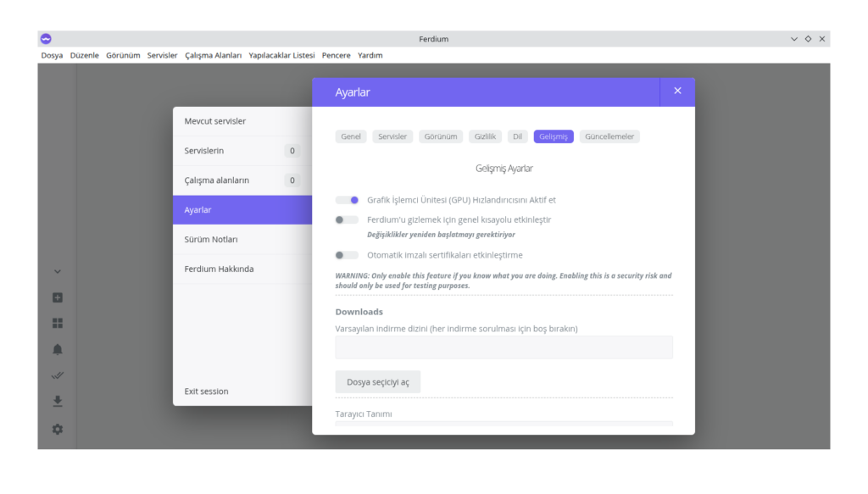The height and width of the screenshot is (494, 868).
Task: Open Ferdium Hakkında navigation item
Action: (x=242, y=269)
